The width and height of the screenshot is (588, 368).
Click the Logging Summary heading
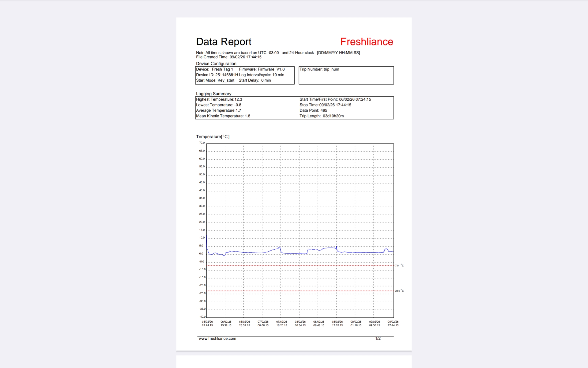click(213, 94)
